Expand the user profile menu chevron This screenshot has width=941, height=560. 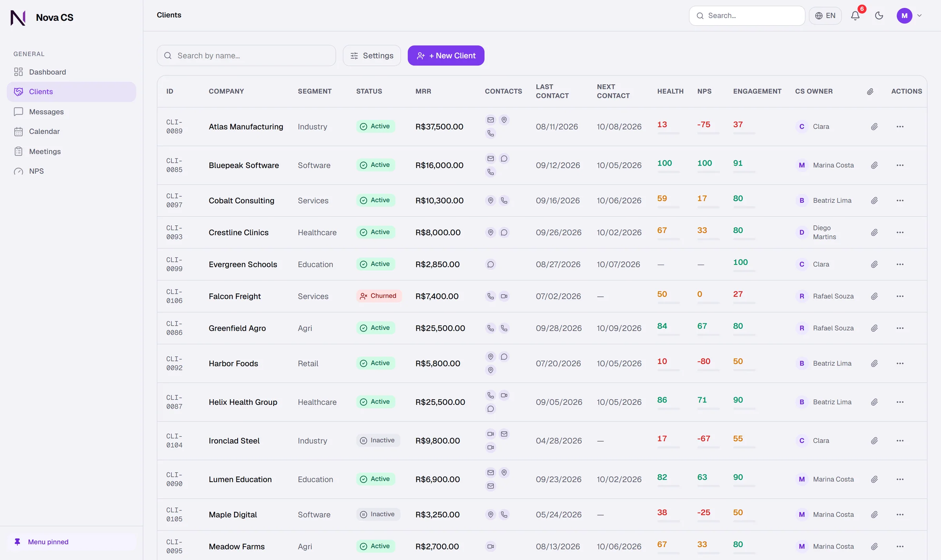[x=919, y=16]
